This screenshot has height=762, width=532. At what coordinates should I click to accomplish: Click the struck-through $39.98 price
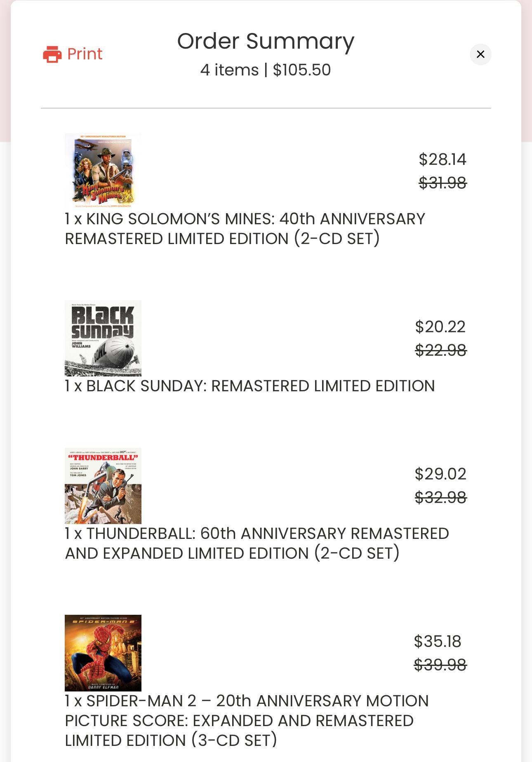coord(440,665)
